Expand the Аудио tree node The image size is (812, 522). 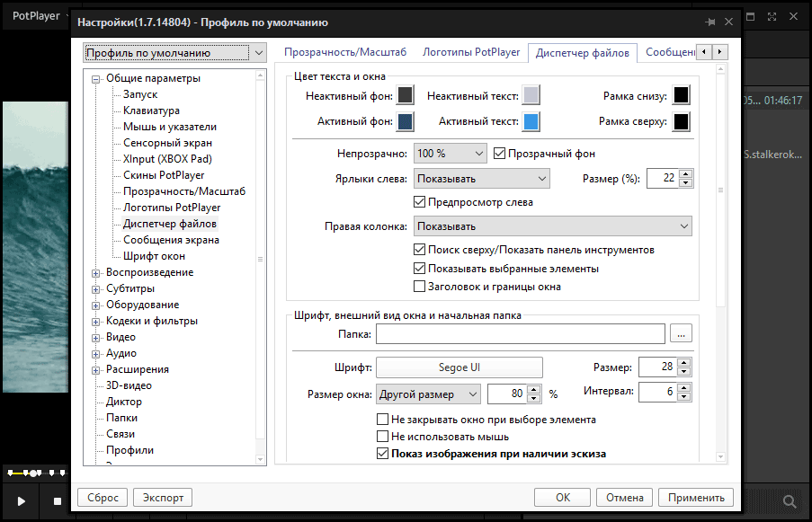click(x=95, y=354)
